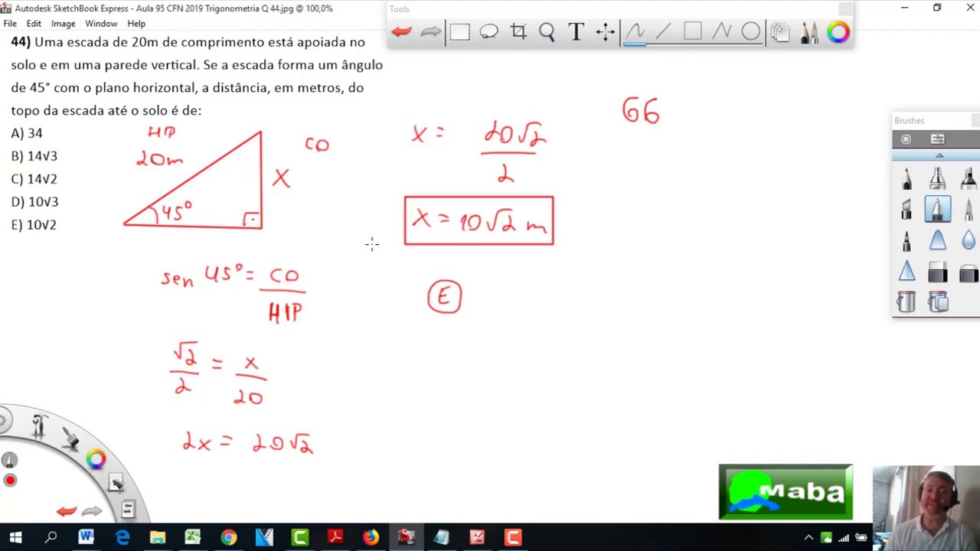Viewport: 980px width, 551px height.
Task: Open the File menu
Action: (10, 24)
